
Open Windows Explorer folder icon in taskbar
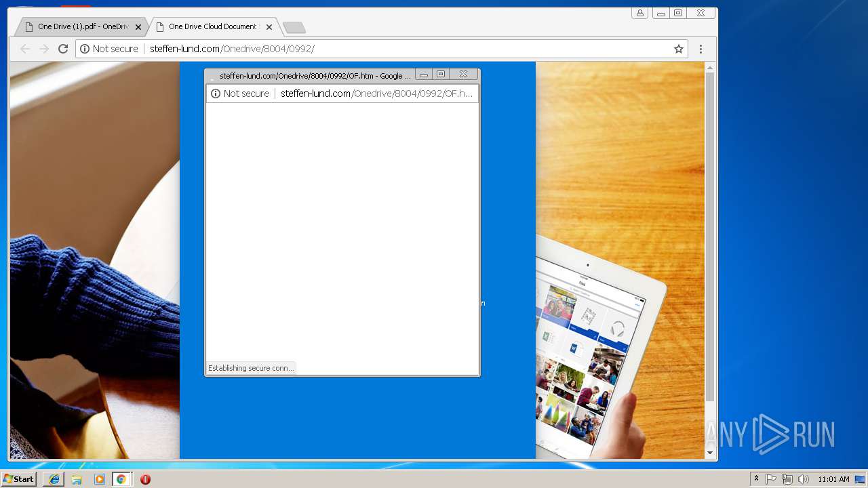77,479
